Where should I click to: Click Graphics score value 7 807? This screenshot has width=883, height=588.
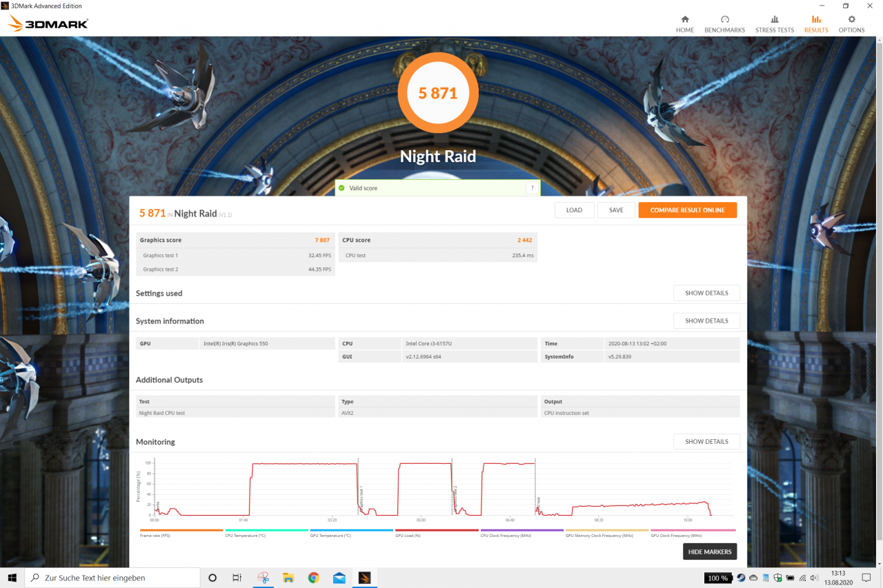322,241
